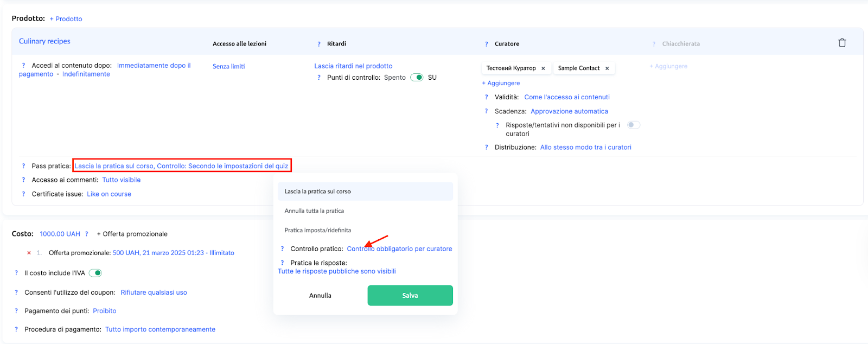Image resolution: width=868 pixels, height=344 pixels.
Task: Open Scadenza Approvazione automatica selector
Action: pos(569,111)
